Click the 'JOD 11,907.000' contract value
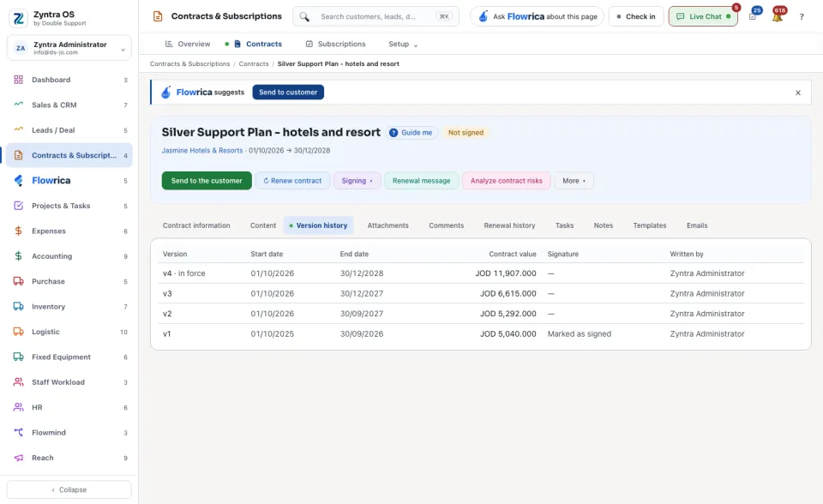 pos(506,273)
